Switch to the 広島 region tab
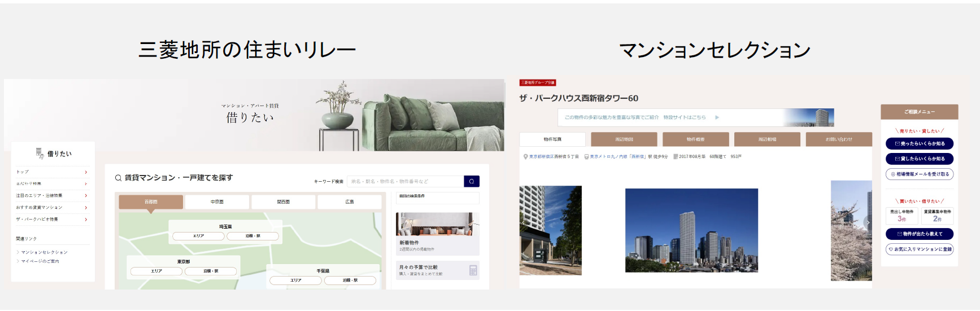The width and height of the screenshot is (980, 311). coord(350,202)
